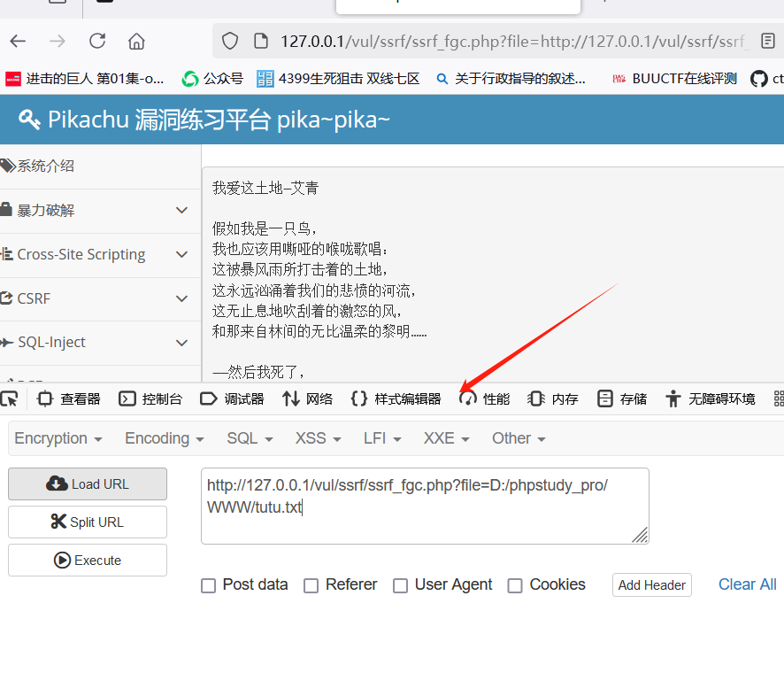
Task: Select the element picker tool in devtools
Action: [x=10, y=398]
